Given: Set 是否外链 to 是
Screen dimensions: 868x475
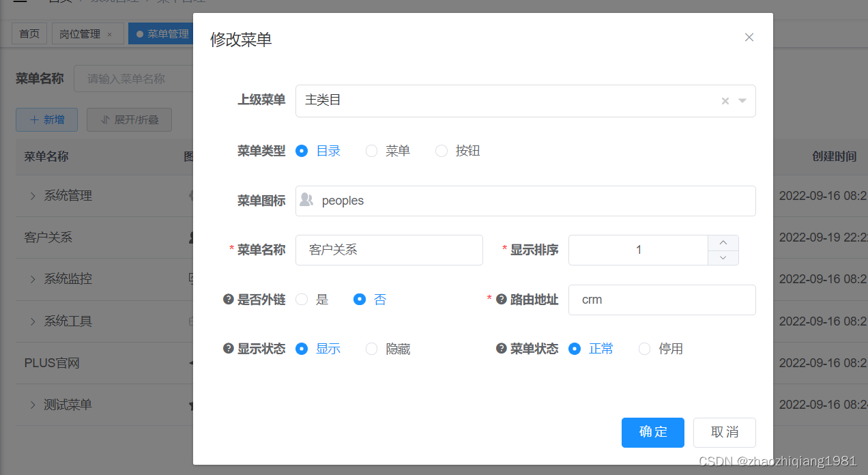Looking at the screenshot, I should pyautogui.click(x=302, y=299).
